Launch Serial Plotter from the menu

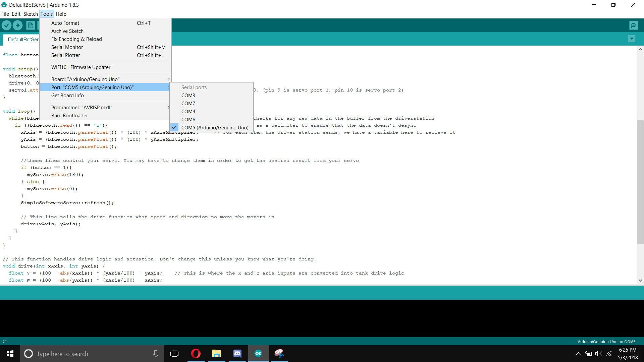click(x=105, y=55)
